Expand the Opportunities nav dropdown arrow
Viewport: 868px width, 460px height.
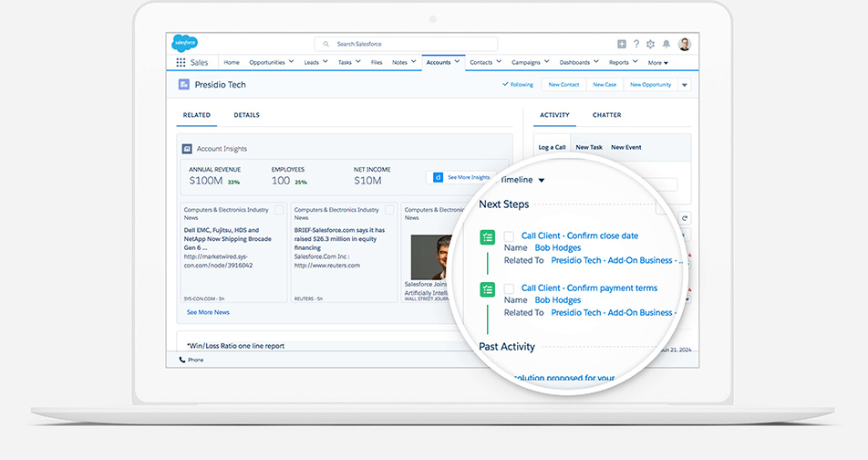(x=291, y=62)
